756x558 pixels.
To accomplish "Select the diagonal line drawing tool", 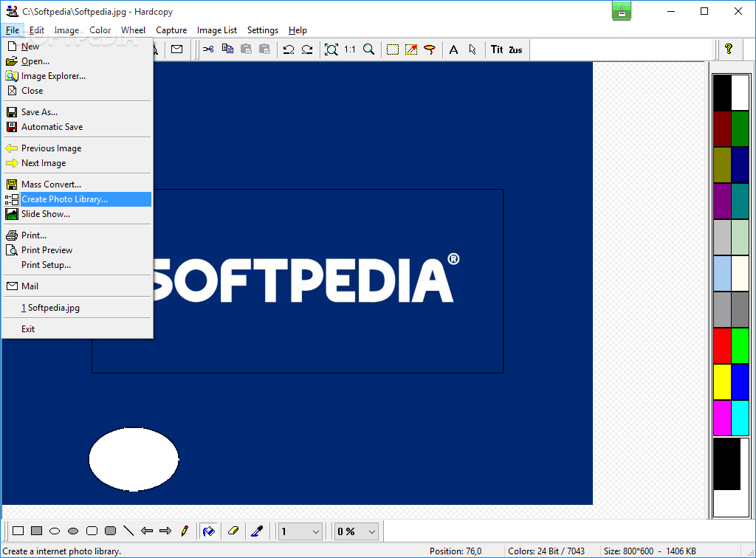I will click(128, 531).
